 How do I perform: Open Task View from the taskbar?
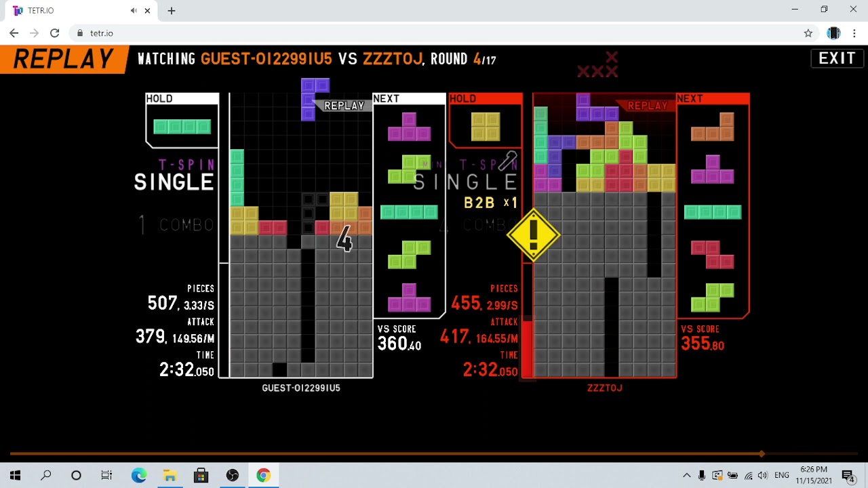(106, 475)
